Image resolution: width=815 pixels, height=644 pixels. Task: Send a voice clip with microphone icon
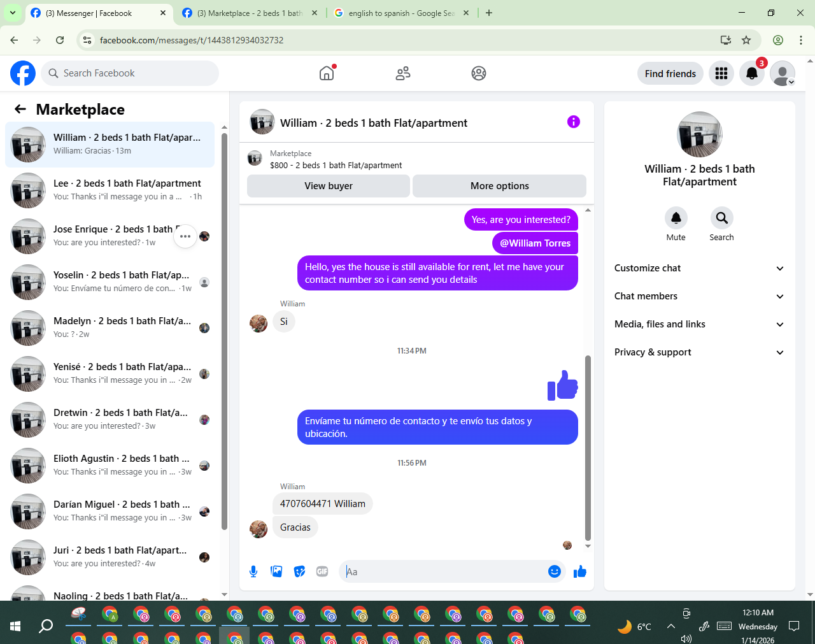(253, 571)
